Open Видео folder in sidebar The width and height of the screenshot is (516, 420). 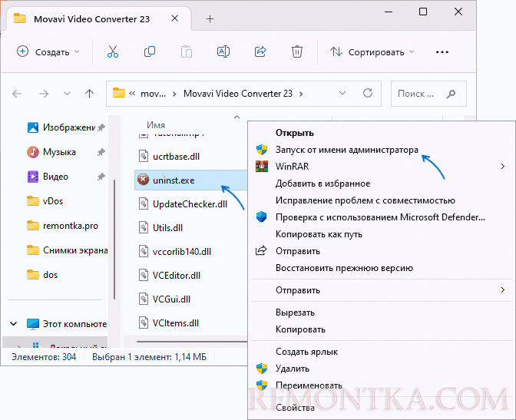coord(48,177)
